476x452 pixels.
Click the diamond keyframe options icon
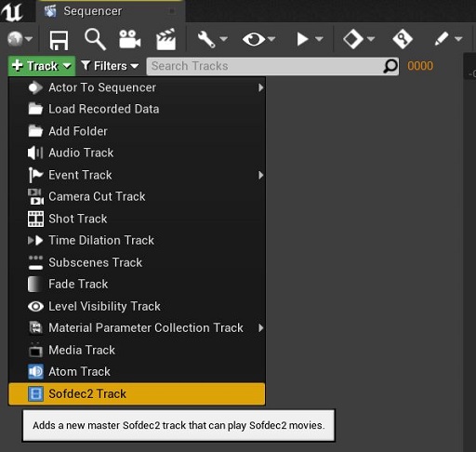click(x=353, y=39)
